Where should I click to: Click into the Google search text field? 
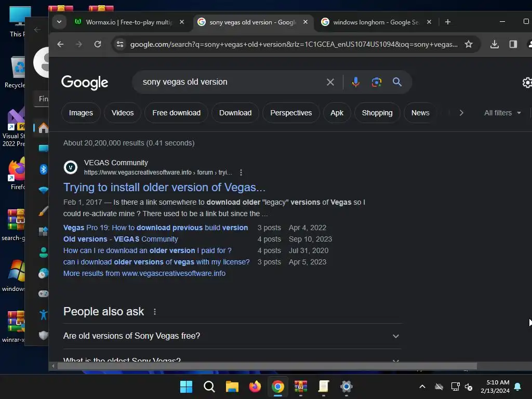(231, 82)
